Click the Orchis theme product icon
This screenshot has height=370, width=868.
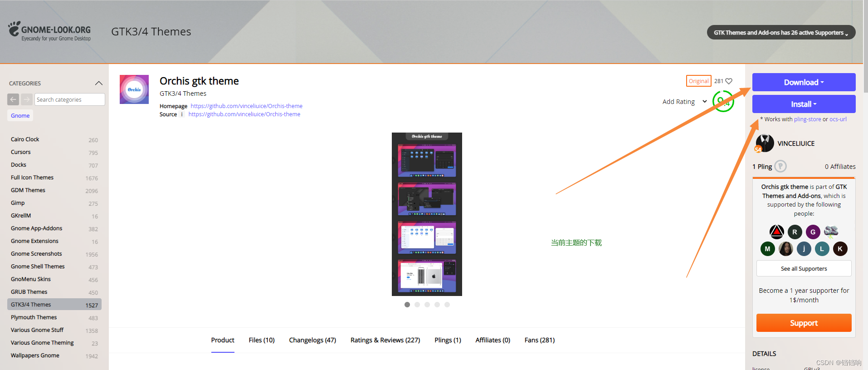(x=134, y=89)
